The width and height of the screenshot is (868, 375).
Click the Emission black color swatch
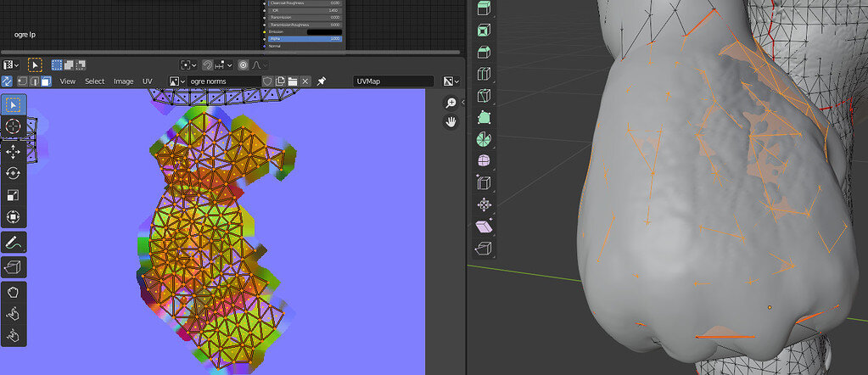324,32
